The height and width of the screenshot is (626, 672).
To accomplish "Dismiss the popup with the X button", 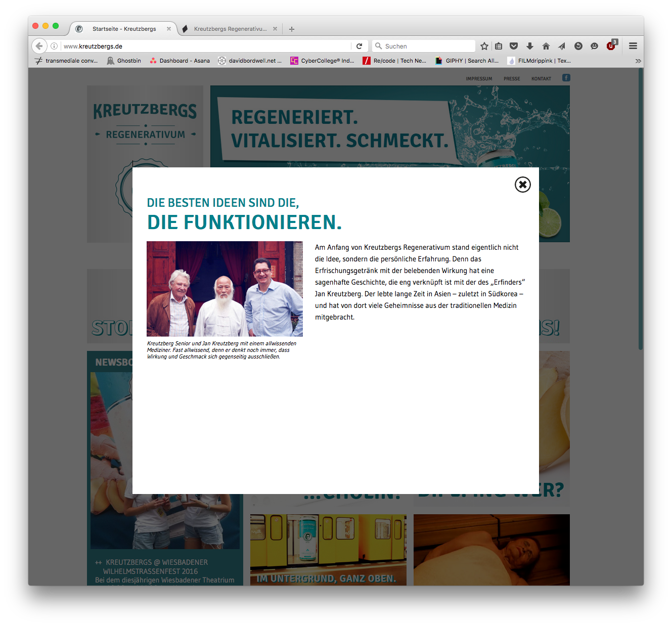I will (x=522, y=185).
